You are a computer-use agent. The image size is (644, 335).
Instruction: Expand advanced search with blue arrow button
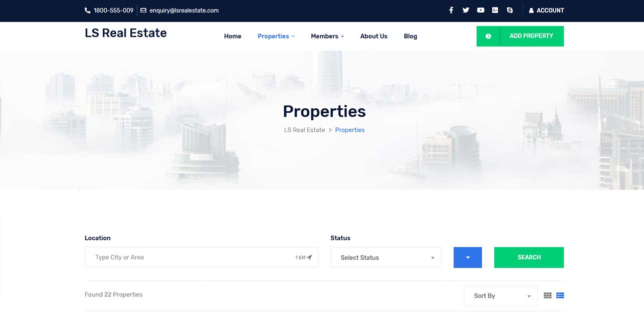click(468, 257)
